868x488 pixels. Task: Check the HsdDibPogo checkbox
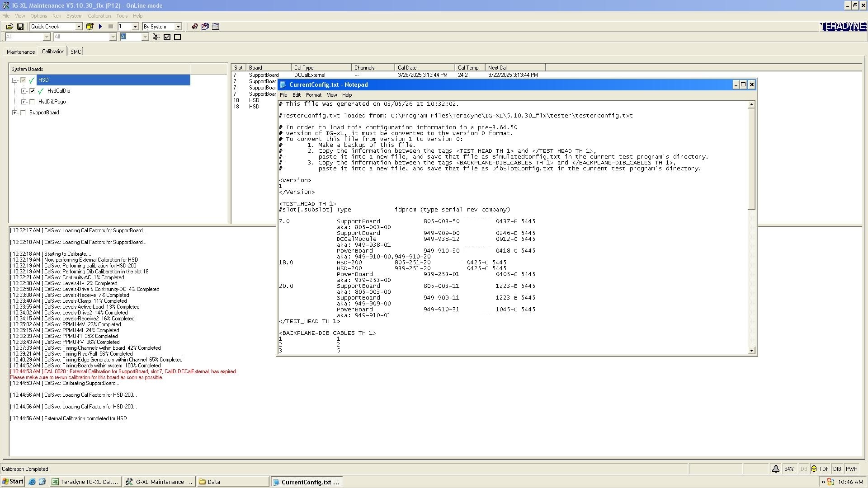click(x=32, y=102)
